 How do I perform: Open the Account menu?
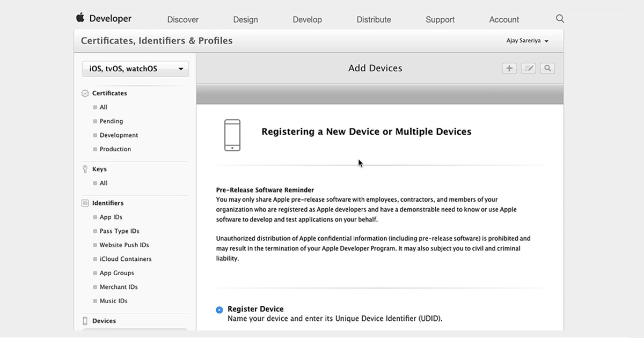[504, 19]
